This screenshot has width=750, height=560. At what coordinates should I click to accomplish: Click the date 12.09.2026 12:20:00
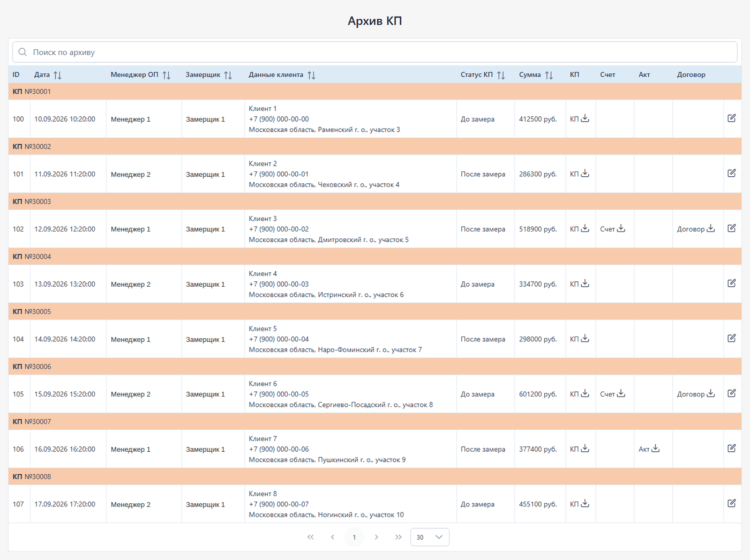click(65, 229)
